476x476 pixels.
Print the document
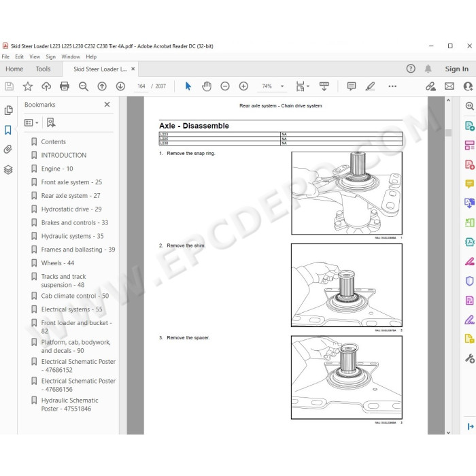[x=65, y=86]
